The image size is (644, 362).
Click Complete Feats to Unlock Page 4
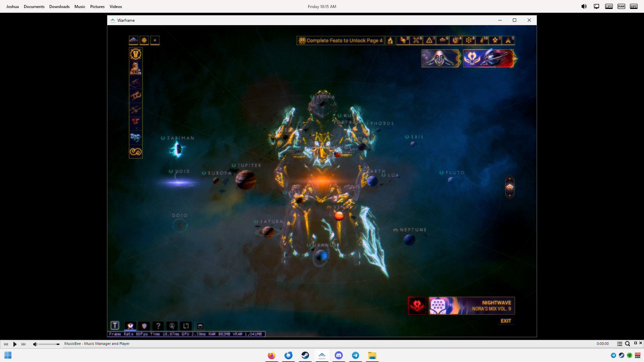point(340,41)
